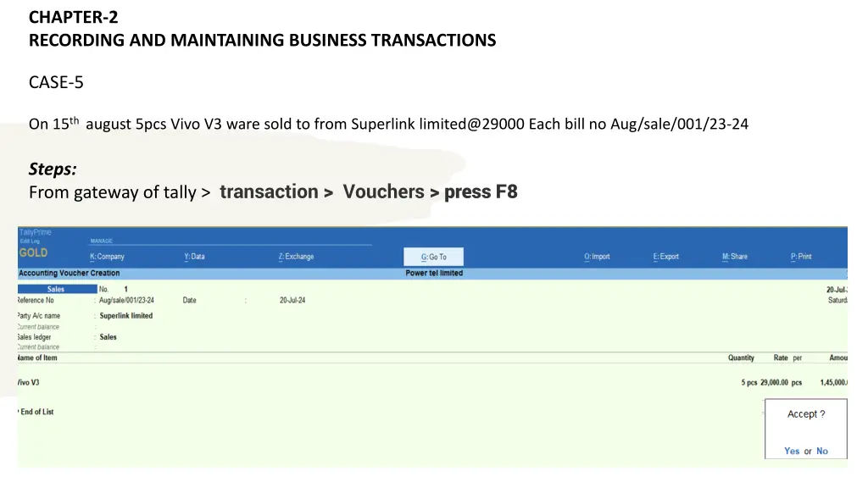The width and height of the screenshot is (868, 488).
Task: Open the M: Share menu
Action: point(735,257)
